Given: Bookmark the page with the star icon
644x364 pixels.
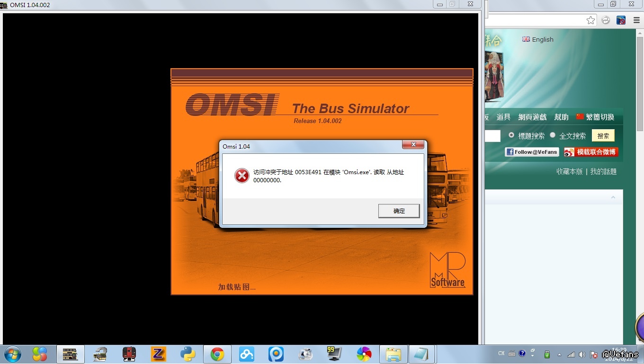Looking at the screenshot, I should (590, 20).
